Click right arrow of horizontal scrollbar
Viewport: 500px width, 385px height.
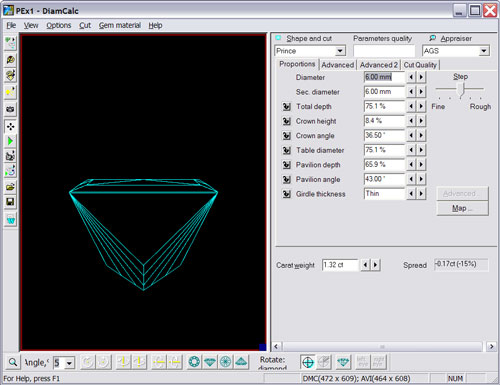(x=492, y=346)
